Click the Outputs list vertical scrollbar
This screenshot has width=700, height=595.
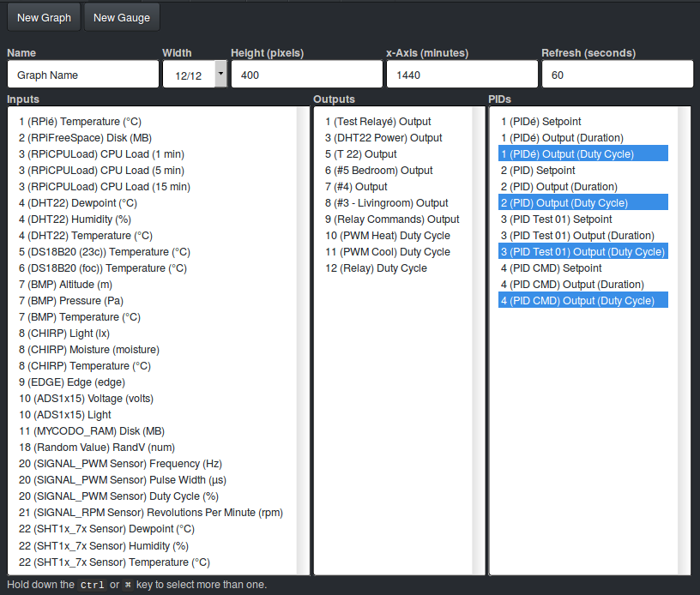coord(478,340)
